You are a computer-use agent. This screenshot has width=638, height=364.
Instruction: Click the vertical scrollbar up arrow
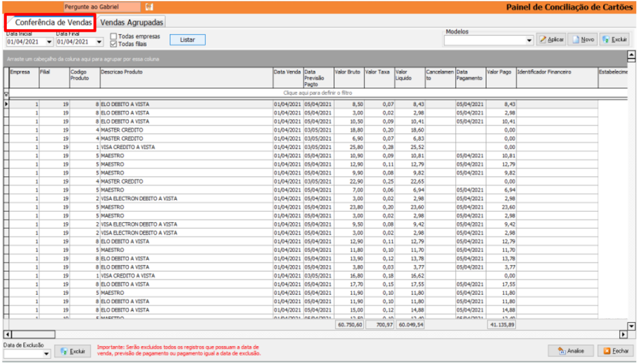[631, 54]
